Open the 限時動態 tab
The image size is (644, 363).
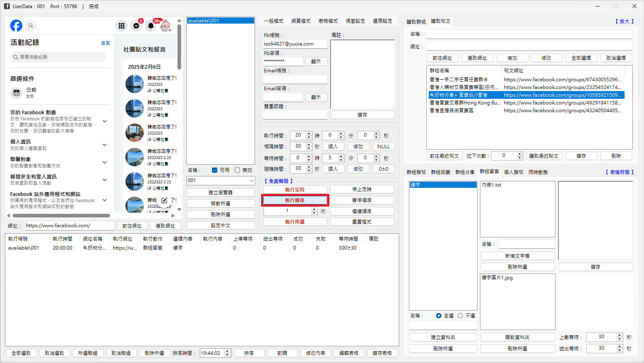tap(538, 172)
